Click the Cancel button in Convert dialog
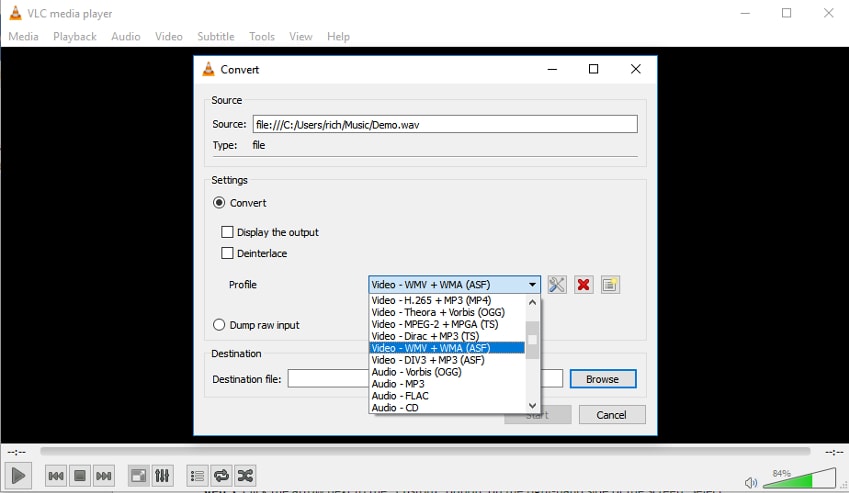 point(611,415)
